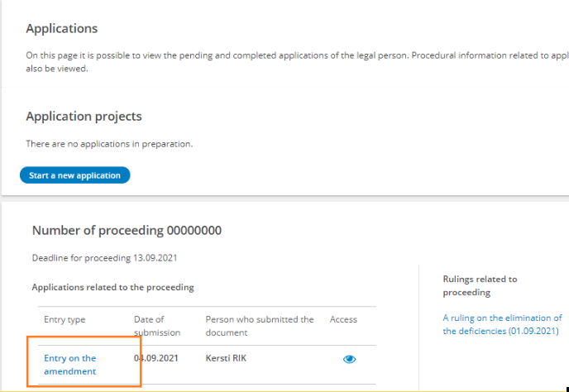
Task: Select the Applications page heading
Action: 62,29
